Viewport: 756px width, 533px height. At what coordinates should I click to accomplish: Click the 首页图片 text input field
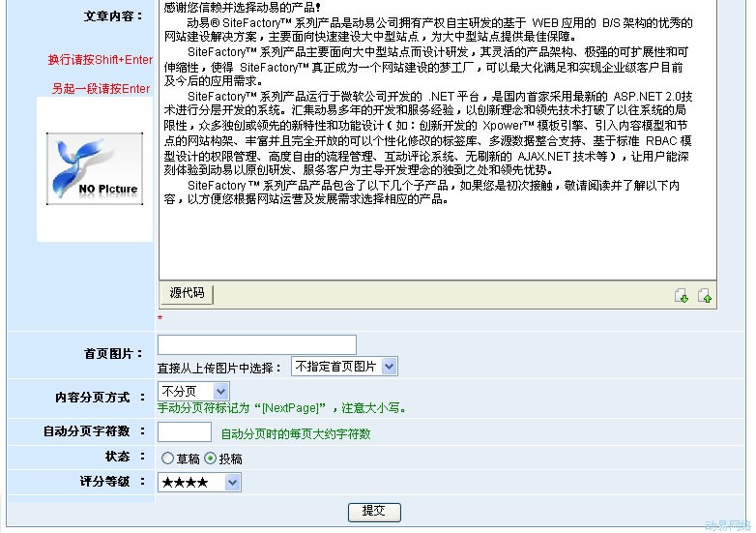257,344
